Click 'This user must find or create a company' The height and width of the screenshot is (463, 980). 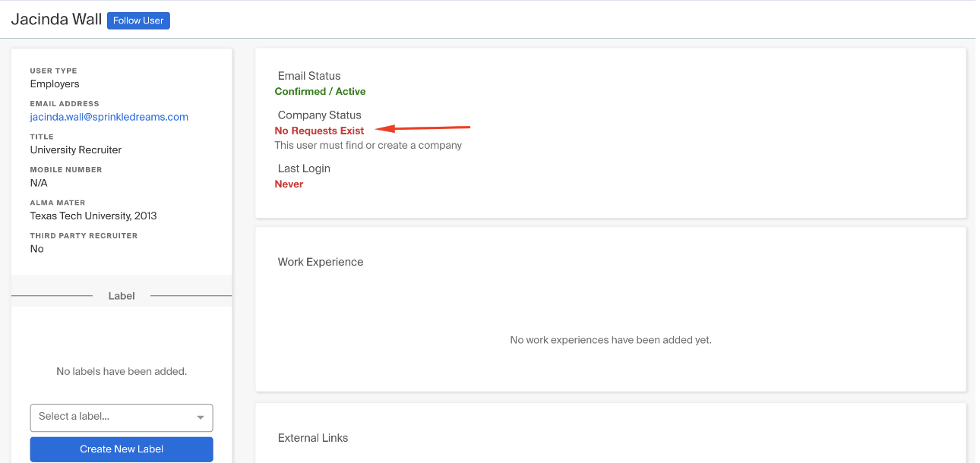pos(368,145)
